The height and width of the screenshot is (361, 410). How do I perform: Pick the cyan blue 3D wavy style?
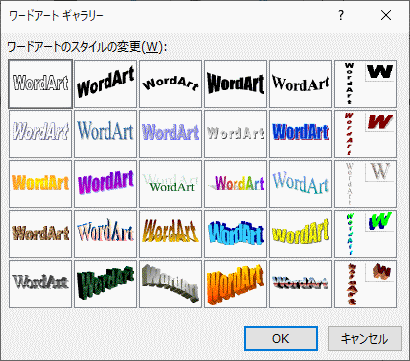(235, 234)
